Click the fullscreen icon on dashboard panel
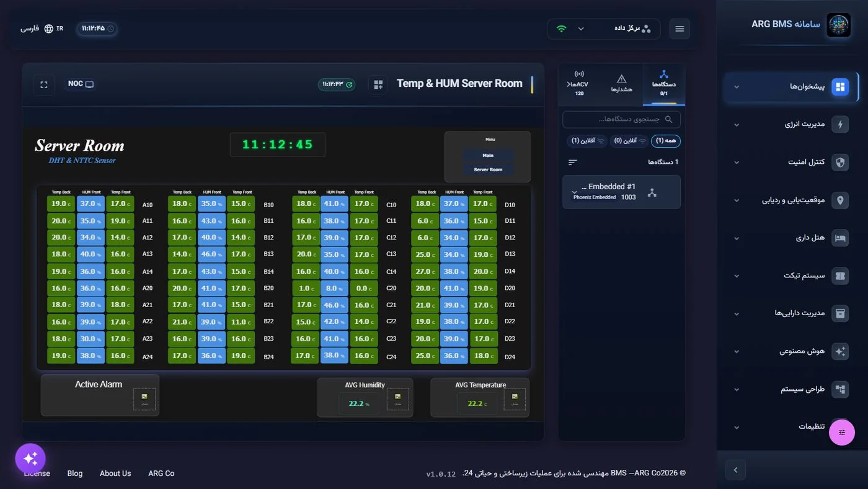 44,84
